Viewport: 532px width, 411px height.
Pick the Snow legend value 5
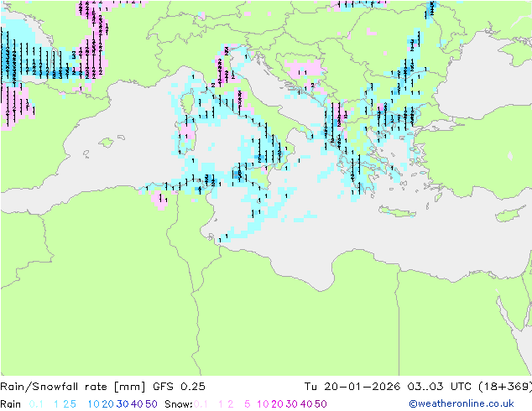(248, 404)
